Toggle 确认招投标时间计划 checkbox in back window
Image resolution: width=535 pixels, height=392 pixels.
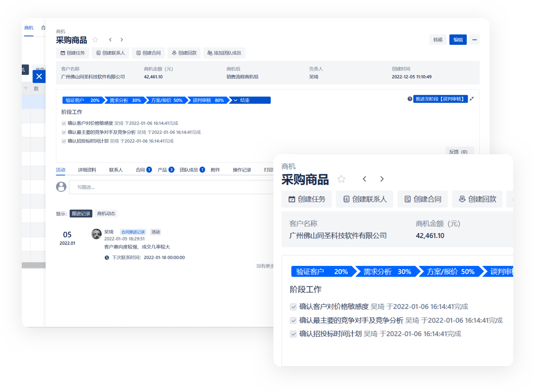[x=64, y=141]
